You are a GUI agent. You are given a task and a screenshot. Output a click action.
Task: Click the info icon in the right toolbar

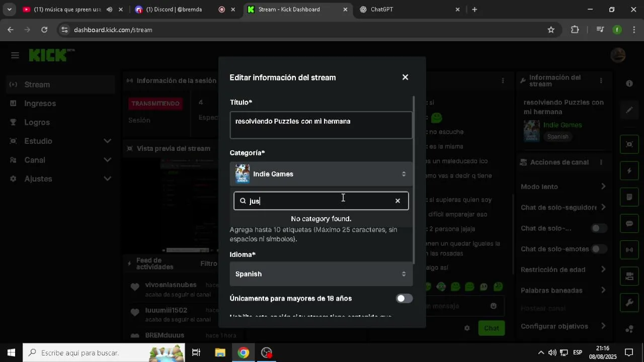[x=629, y=83]
